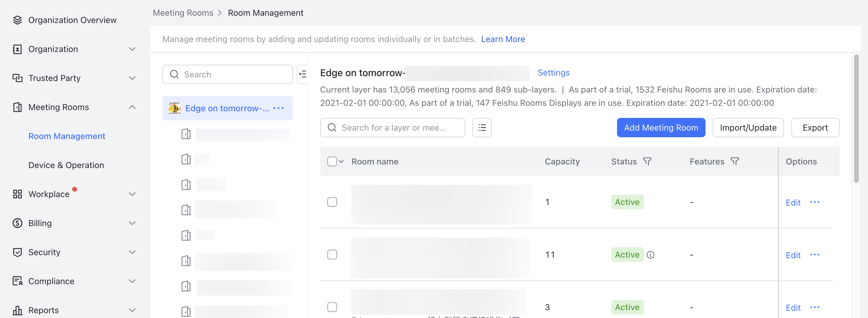Click the Organization Overview layers icon

pyautogui.click(x=17, y=20)
